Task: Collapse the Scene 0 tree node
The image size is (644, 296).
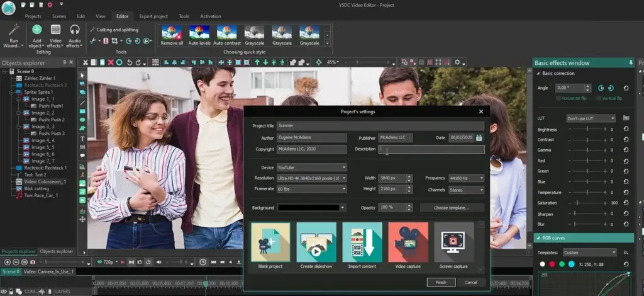Action: [4, 71]
